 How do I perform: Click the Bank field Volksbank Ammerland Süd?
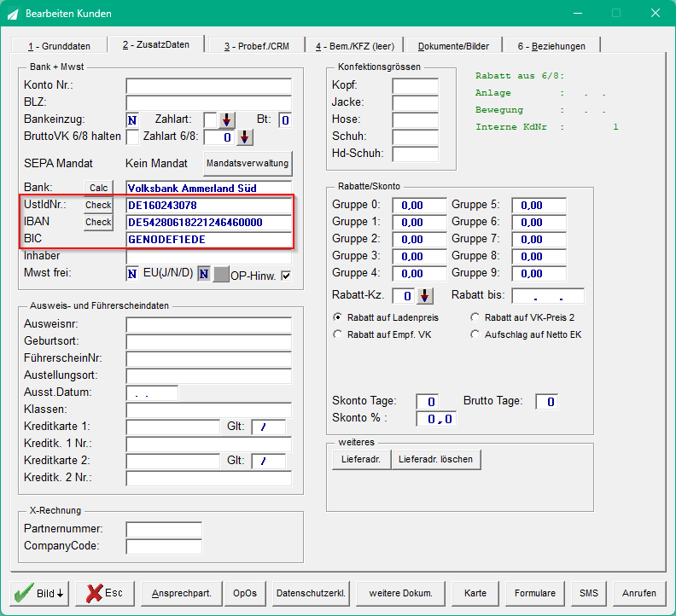pyautogui.click(x=208, y=189)
